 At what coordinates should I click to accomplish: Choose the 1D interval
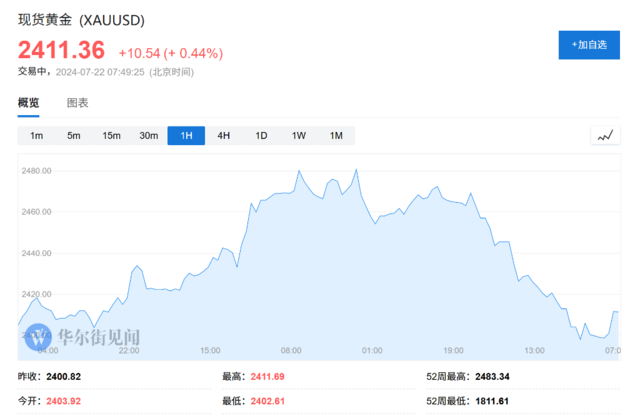(261, 136)
